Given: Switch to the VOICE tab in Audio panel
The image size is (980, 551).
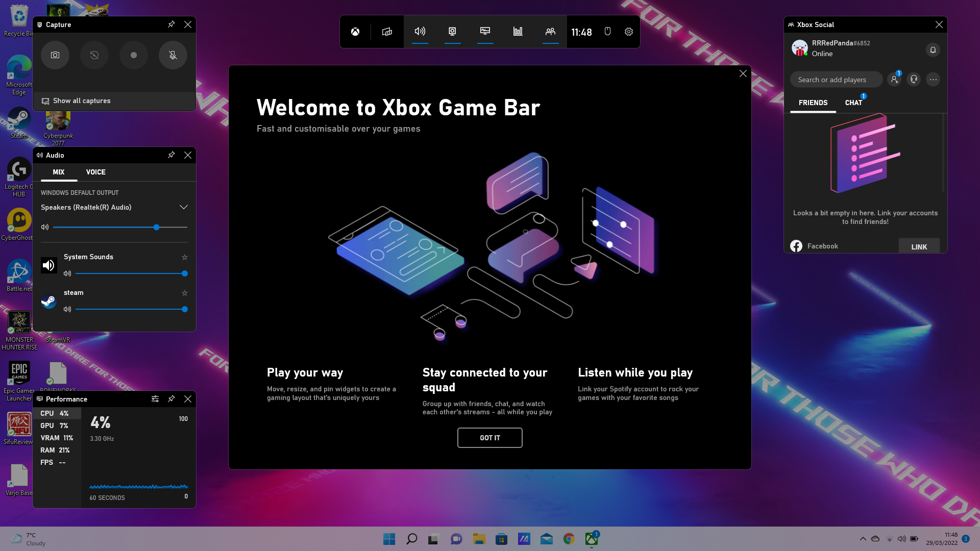Looking at the screenshot, I should click(x=95, y=171).
